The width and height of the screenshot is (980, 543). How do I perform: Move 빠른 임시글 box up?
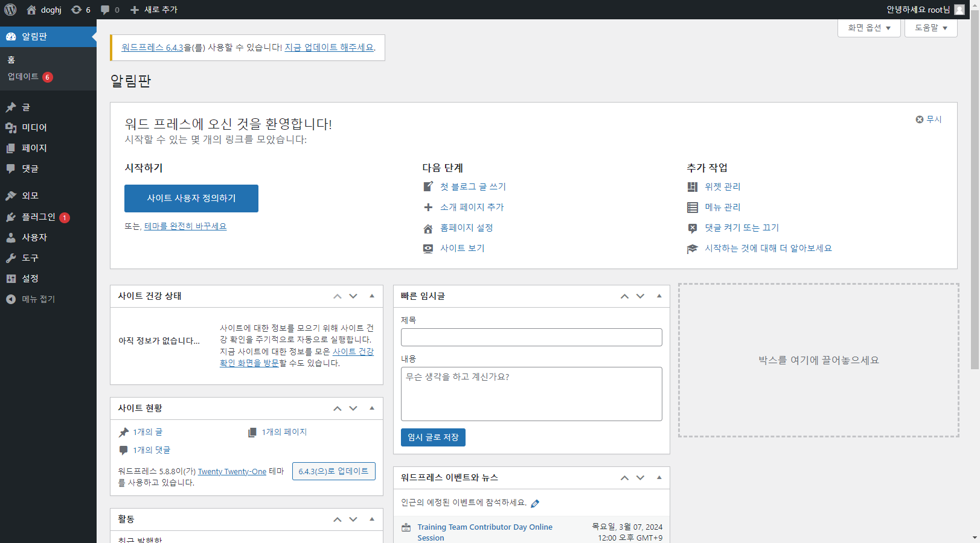[x=625, y=296]
